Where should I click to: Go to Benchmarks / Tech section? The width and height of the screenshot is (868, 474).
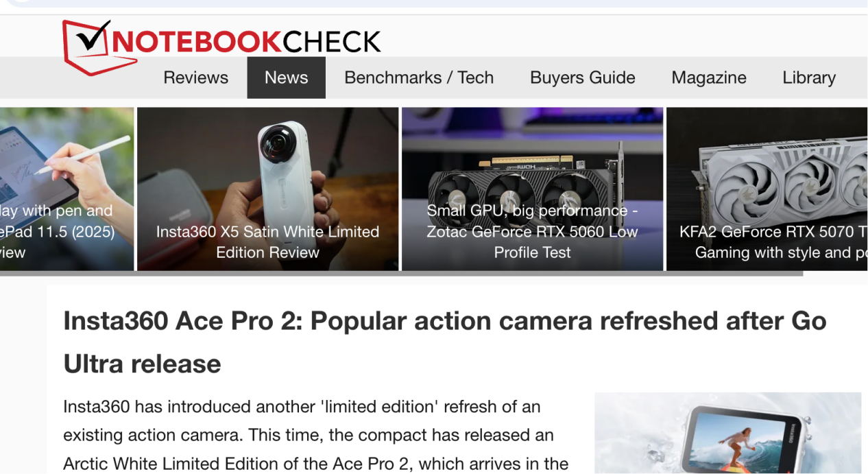point(419,78)
